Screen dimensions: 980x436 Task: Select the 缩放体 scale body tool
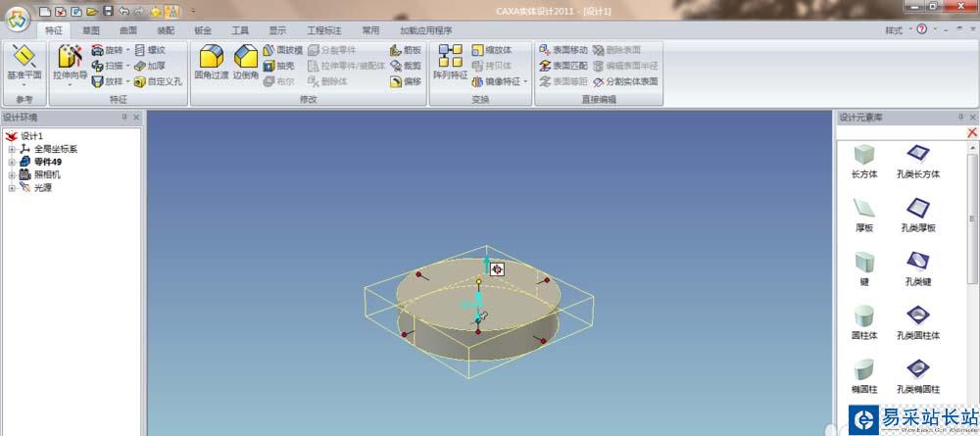point(492,50)
